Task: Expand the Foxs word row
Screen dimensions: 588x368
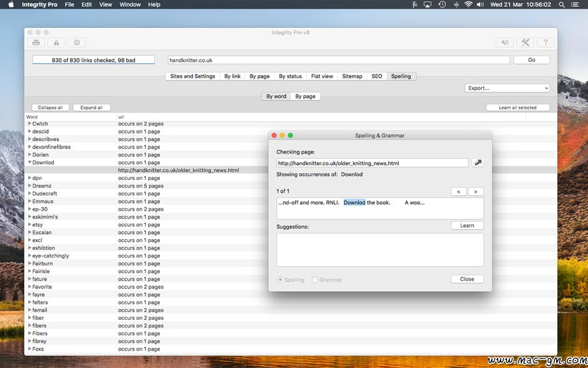Action: [x=29, y=349]
